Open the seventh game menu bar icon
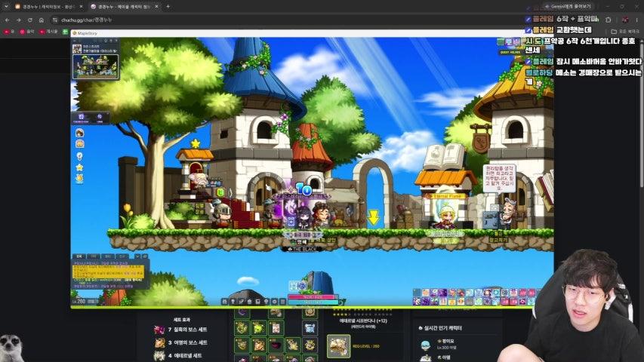The height and width of the screenshot is (362, 644). (x=274, y=302)
